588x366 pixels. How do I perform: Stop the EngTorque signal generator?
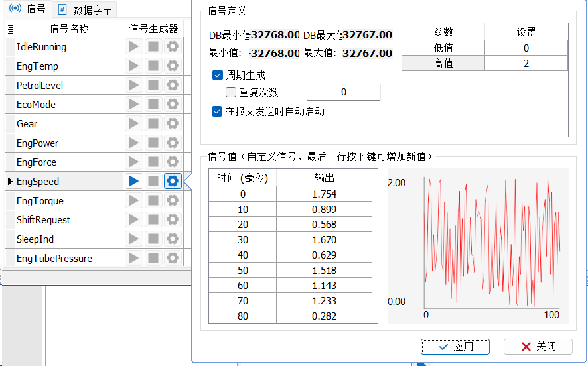pos(153,200)
